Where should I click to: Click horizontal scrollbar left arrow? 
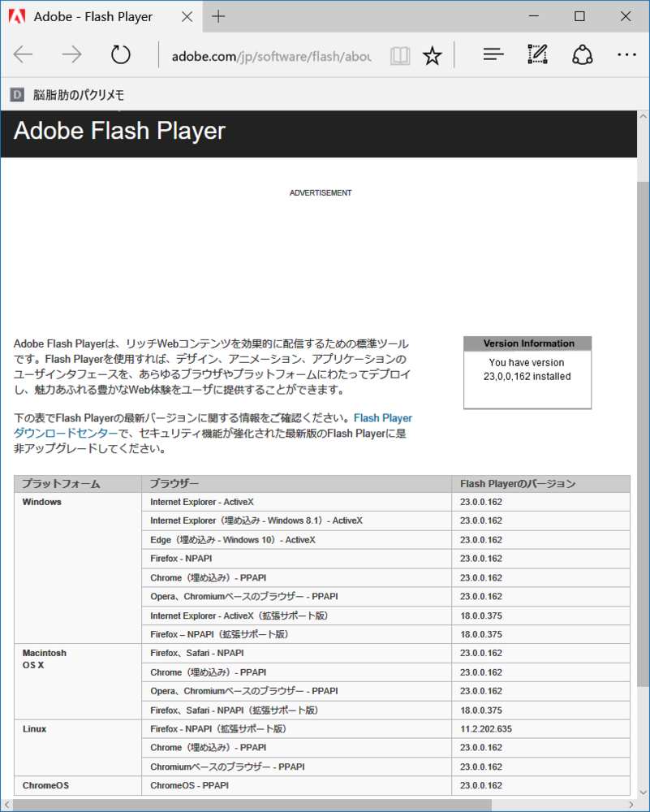[6, 806]
